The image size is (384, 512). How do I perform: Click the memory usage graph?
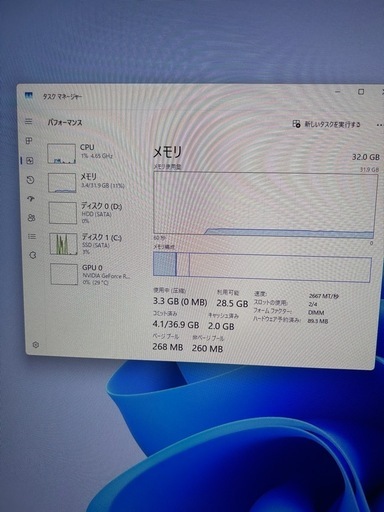coord(265,204)
